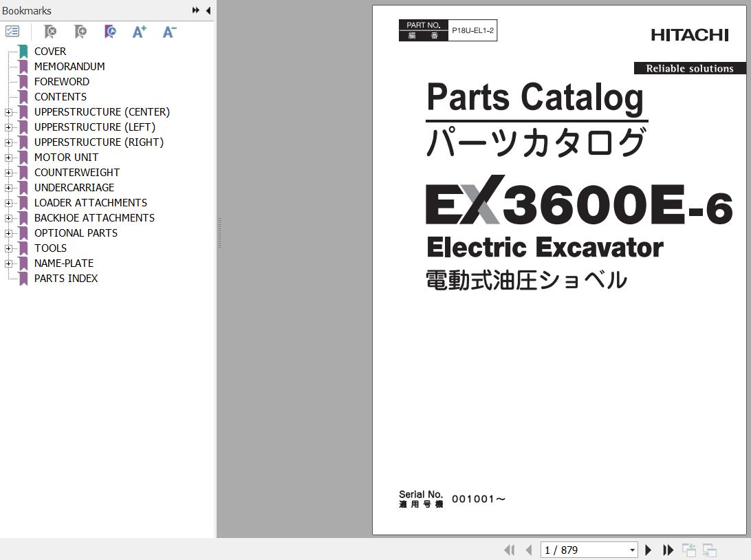Select the TOOLS bookmark text
This screenshot has width=751, height=560.
(x=50, y=248)
